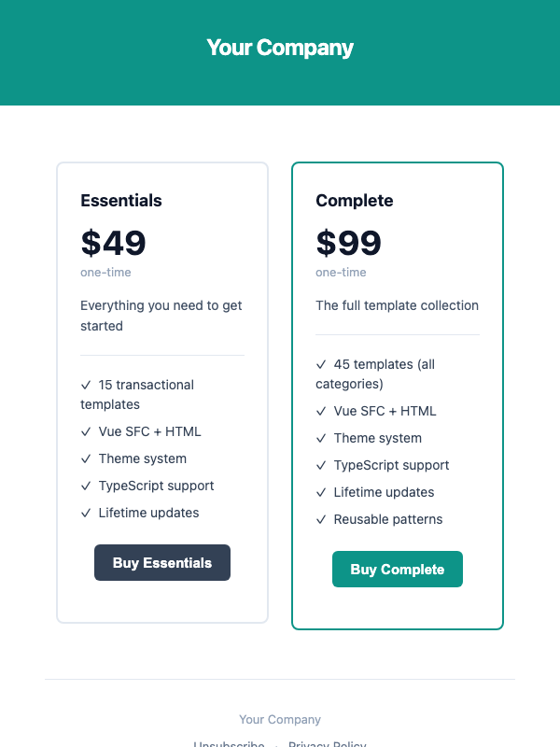Screen dimensions: 560x747
Task: Click Your Company text in the footer
Action: 280,719
